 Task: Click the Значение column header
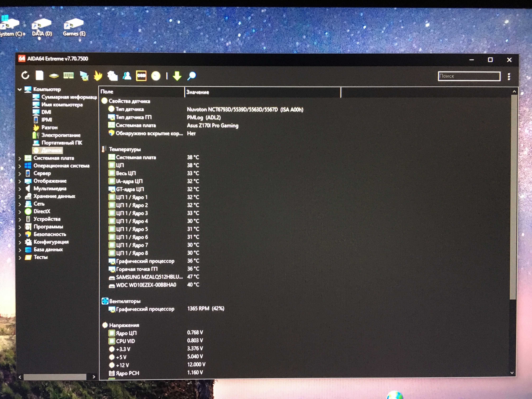pos(263,92)
